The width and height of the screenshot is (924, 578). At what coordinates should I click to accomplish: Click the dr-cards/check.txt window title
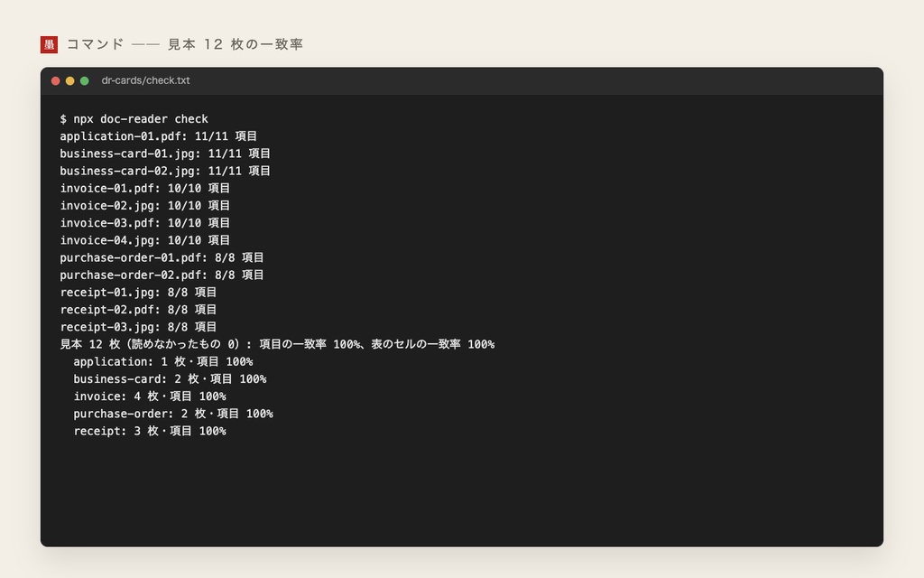pos(145,80)
